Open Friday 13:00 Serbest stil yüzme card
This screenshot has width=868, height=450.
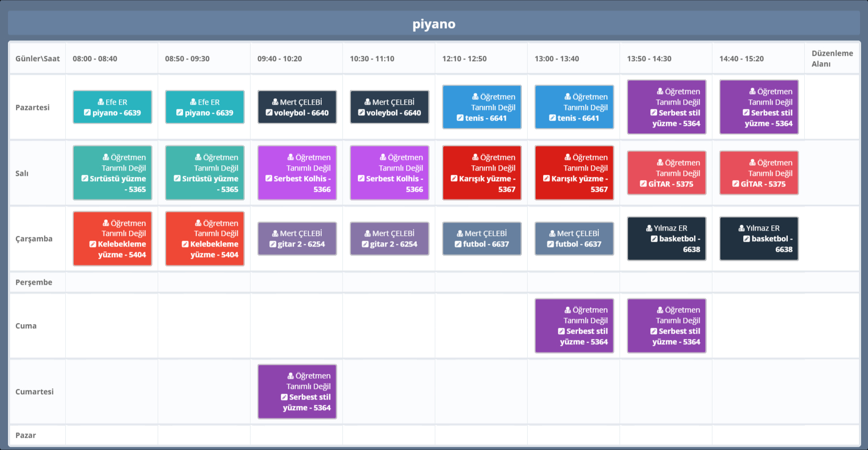574,326
